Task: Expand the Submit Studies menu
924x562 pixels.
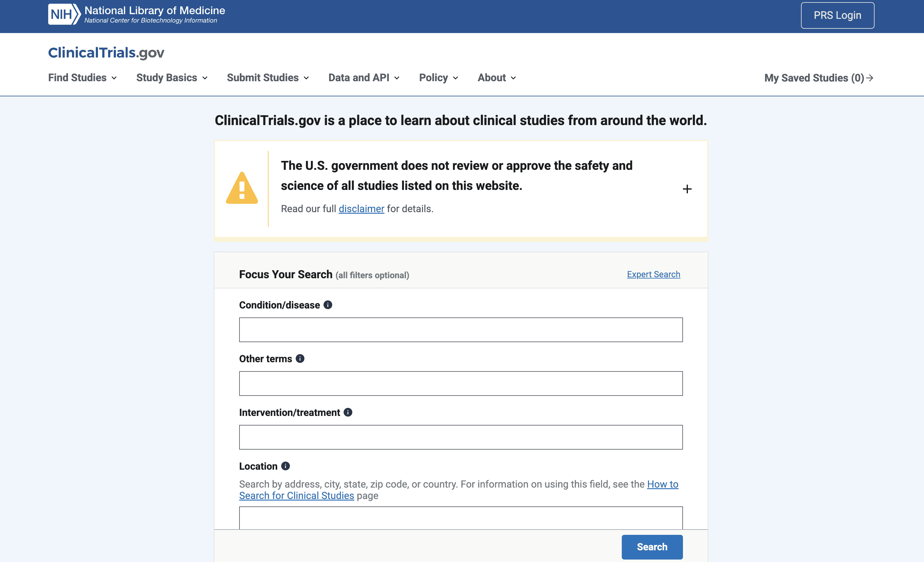Action: point(268,78)
